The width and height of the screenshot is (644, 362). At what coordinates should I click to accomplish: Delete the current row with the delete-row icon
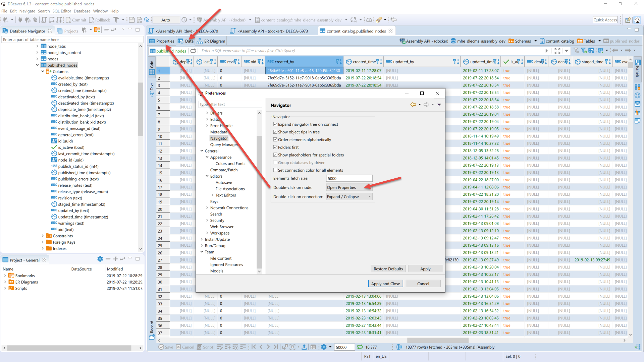tap(244, 347)
